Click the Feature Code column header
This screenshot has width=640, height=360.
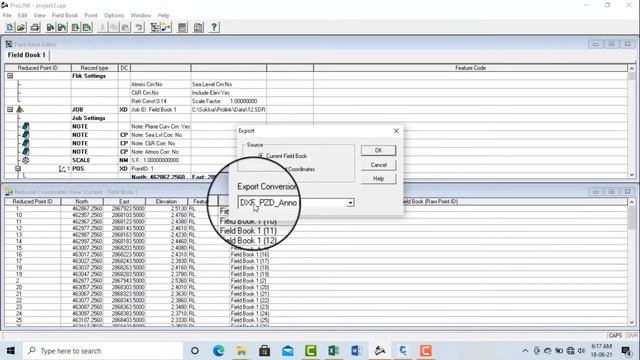[x=470, y=68]
